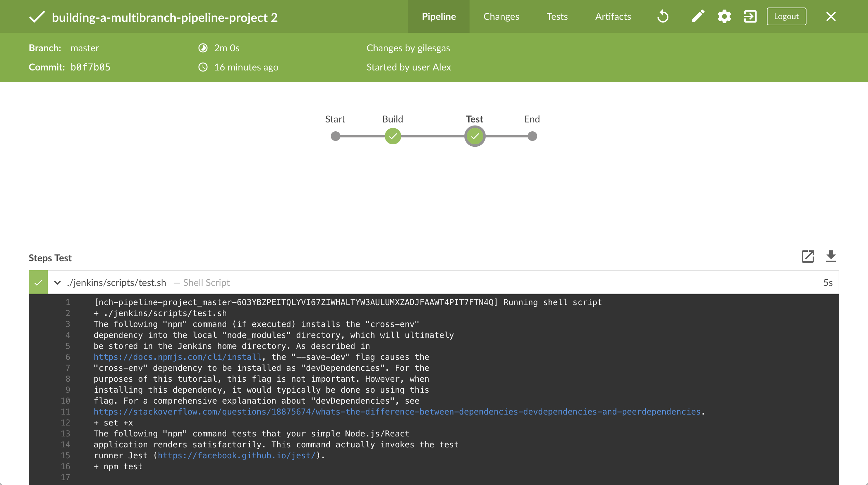Click the green checkmark on Build stage
Image resolution: width=868 pixels, height=485 pixels.
tap(392, 136)
